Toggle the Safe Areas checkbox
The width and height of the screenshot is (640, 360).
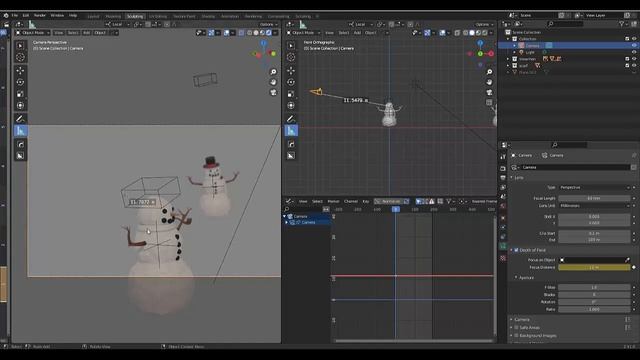pos(516,327)
